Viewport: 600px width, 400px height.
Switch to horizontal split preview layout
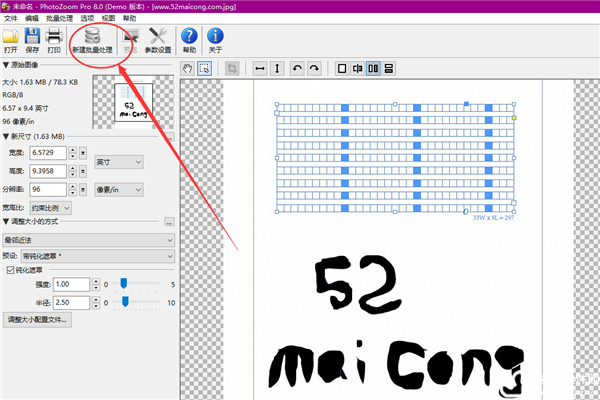click(389, 68)
